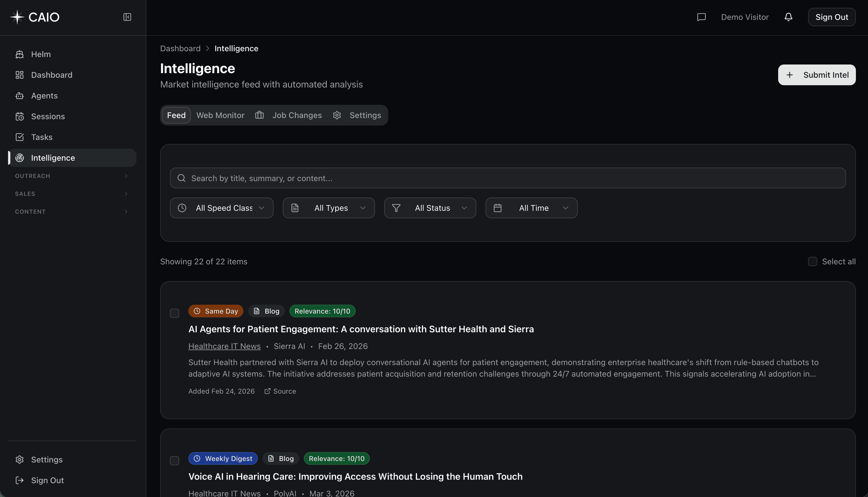
Task: Open the chat bubble icon in header
Action: [x=701, y=17]
